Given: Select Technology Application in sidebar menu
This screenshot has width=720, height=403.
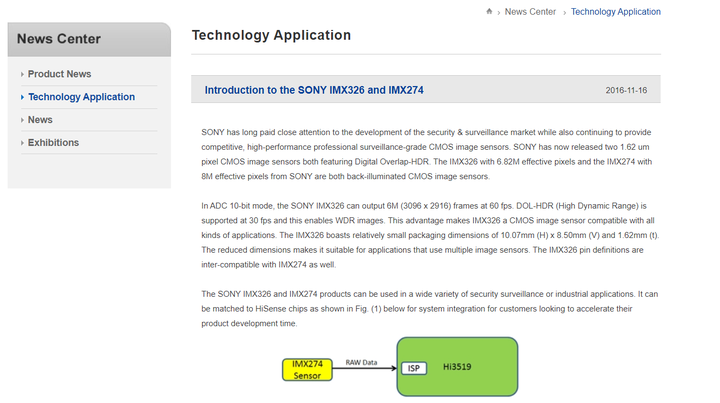Looking at the screenshot, I should 81,97.
